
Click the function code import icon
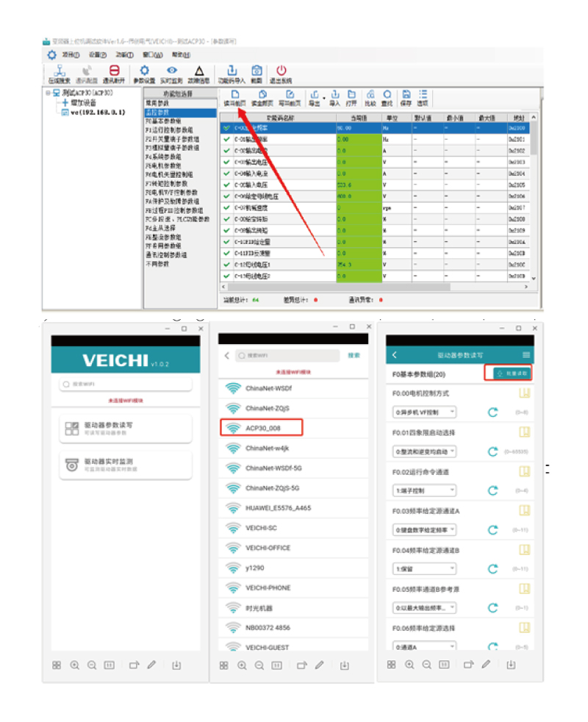point(232,71)
